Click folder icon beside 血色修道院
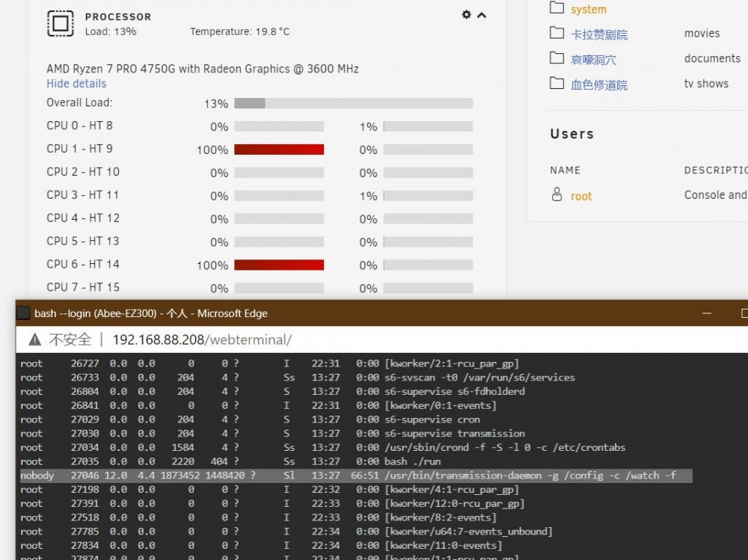Image resolution: width=748 pixels, height=560 pixels. pos(557,84)
